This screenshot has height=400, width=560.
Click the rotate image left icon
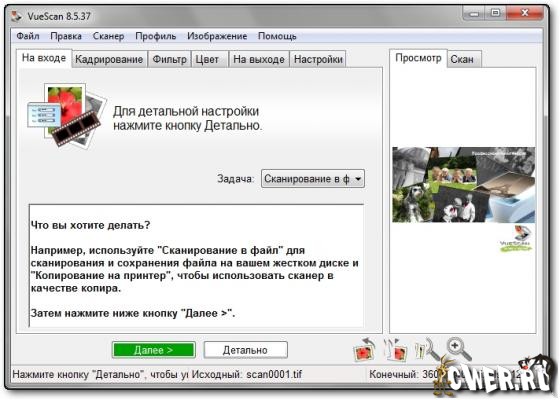click(x=364, y=349)
